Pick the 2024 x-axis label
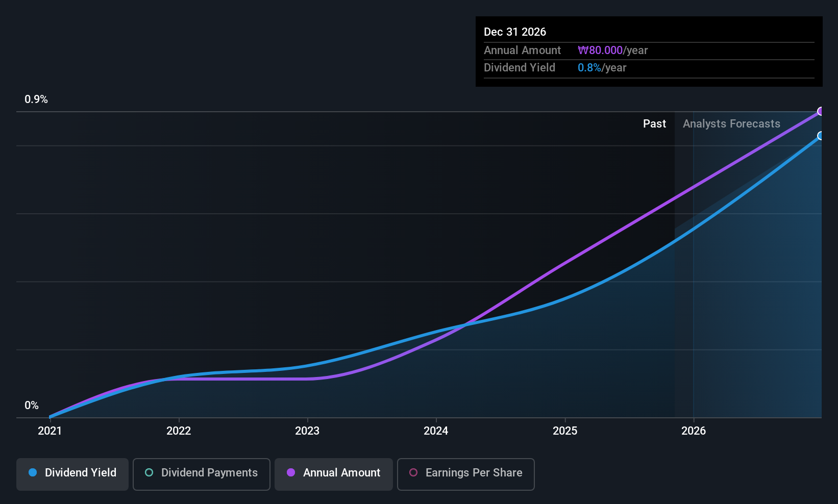Screen dimensions: 838x504 436,431
